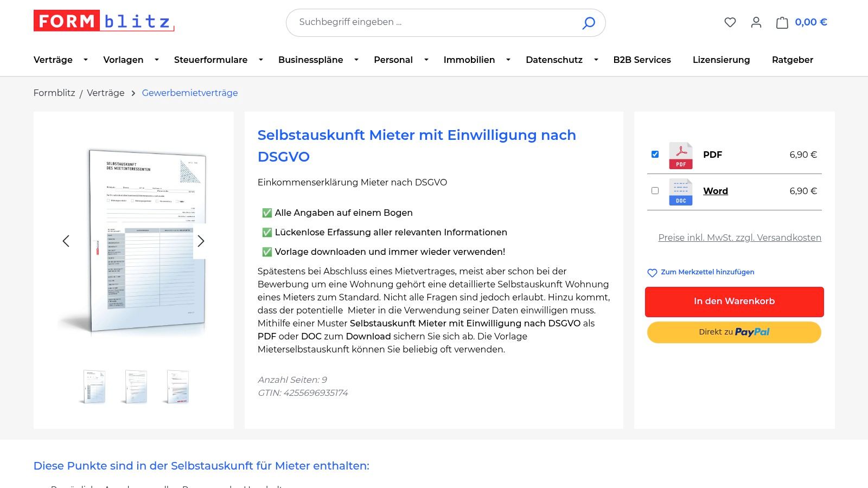868x488 pixels.
Task: Uncheck the PDF format checkbox
Action: click(655, 154)
